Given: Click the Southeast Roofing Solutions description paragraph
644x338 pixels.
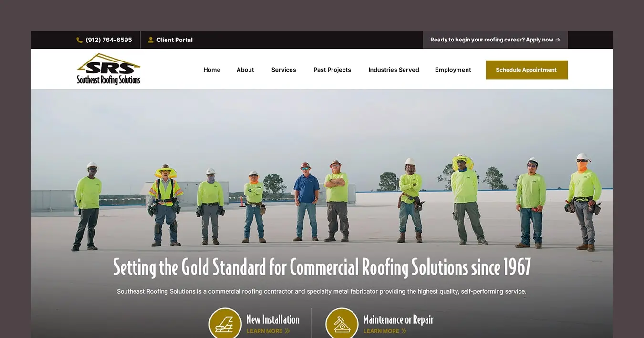Looking at the screenshot, I should (x=322, y=291).
